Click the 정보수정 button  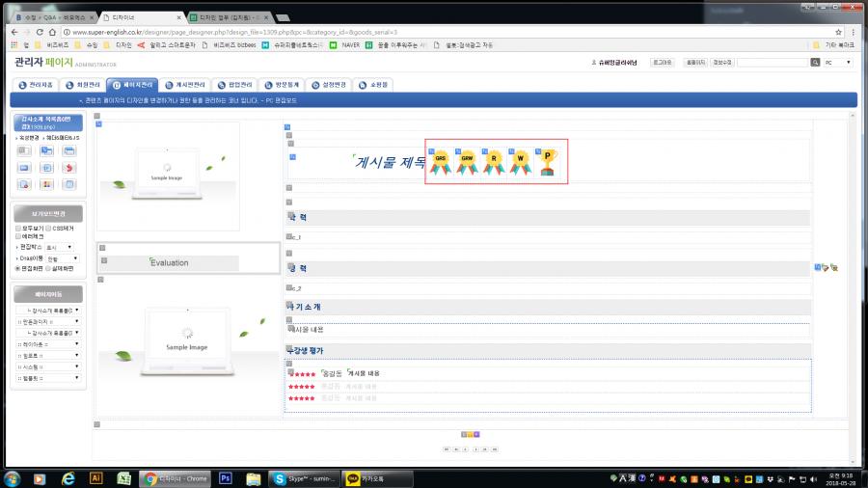pos(720,62)
